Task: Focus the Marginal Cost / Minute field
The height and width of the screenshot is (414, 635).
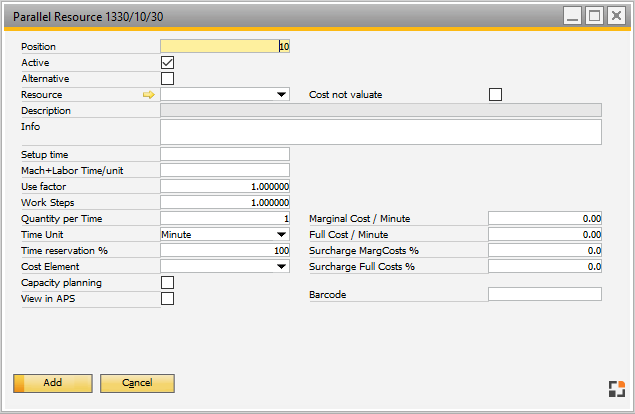Action: [x=545, y=218]
